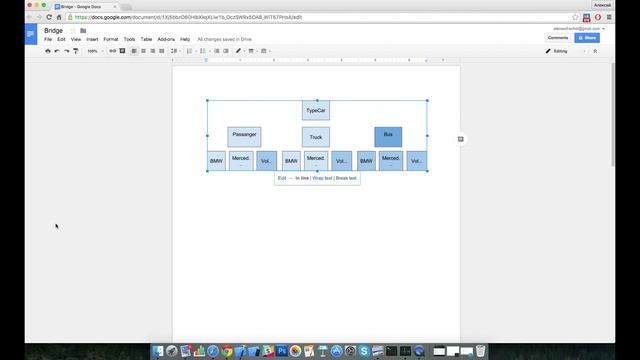The height and width of the screenshot is (360, 640).
Task: Open the Insert menu
Action: 92,39
